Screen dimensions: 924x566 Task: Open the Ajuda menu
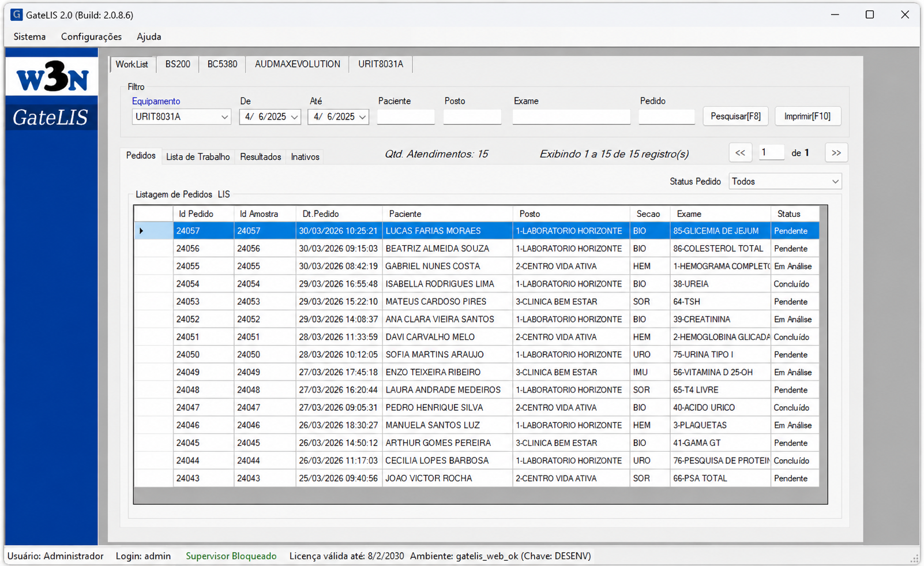[149, 36]
